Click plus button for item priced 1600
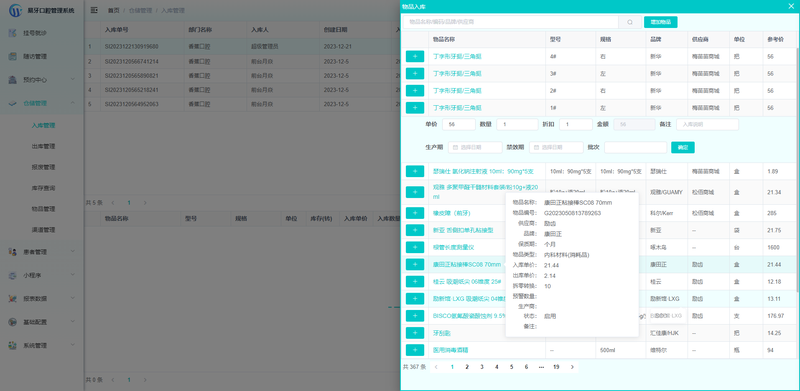800x391 pixels. [x=415, y=247]
